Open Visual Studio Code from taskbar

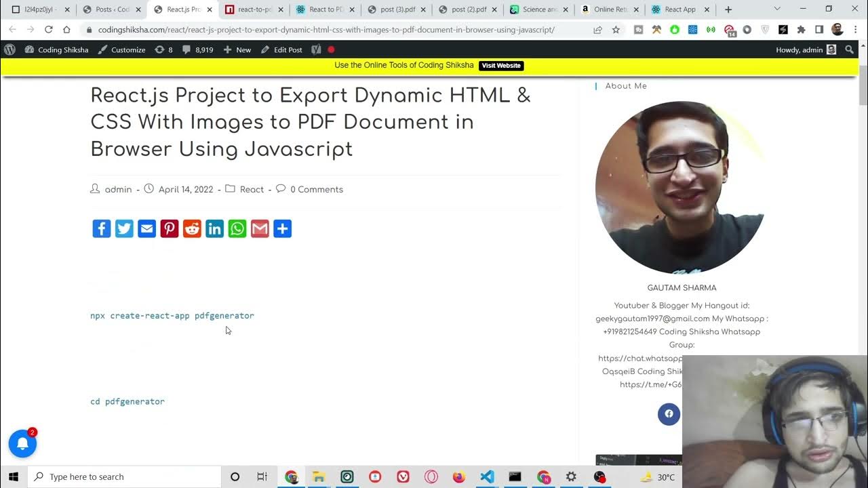pyautogui.click(x=487, y=476)
